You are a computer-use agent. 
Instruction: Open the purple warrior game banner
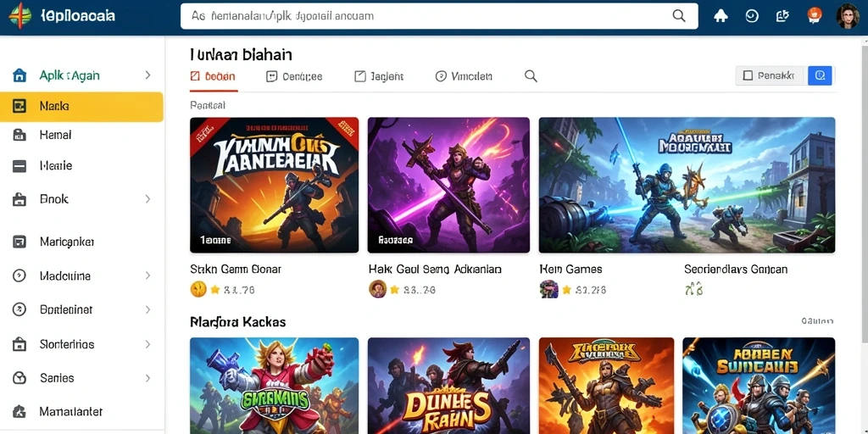tap(448, 185)
